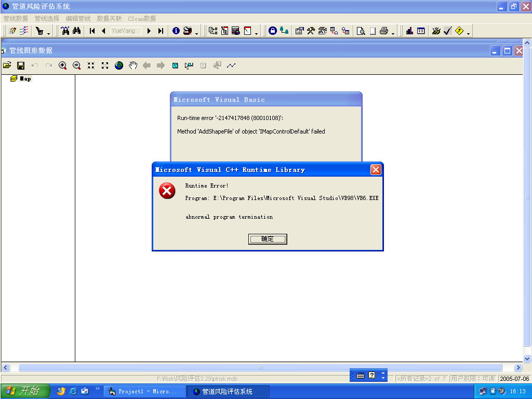The width and height of the screenshot is (532, 399).
Task: Click the vertical scrollbar down arrow
Action: pyautogui.click(x=527, y=358)
